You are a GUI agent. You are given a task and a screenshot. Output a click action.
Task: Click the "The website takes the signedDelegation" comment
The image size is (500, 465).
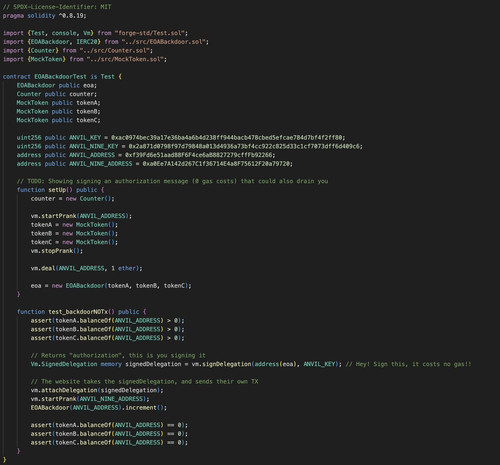click(x=145, y=381)
